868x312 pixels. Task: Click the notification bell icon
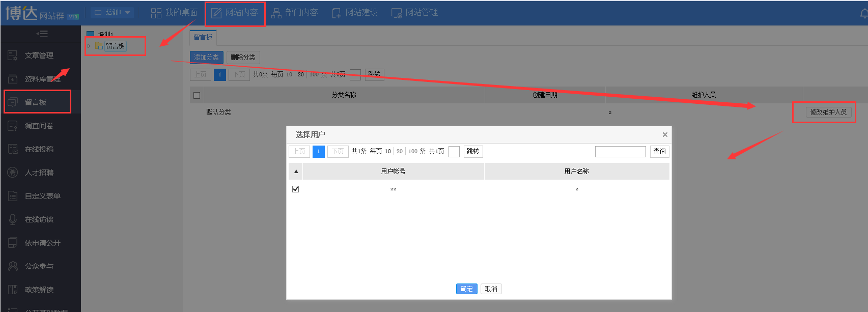pyautogui.click(x=863, y=14)
